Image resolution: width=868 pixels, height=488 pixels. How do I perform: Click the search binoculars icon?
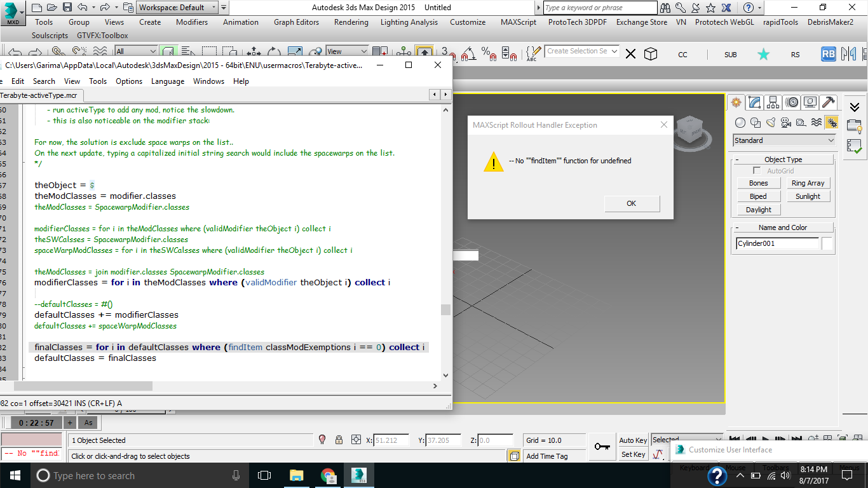pos(665,8)
